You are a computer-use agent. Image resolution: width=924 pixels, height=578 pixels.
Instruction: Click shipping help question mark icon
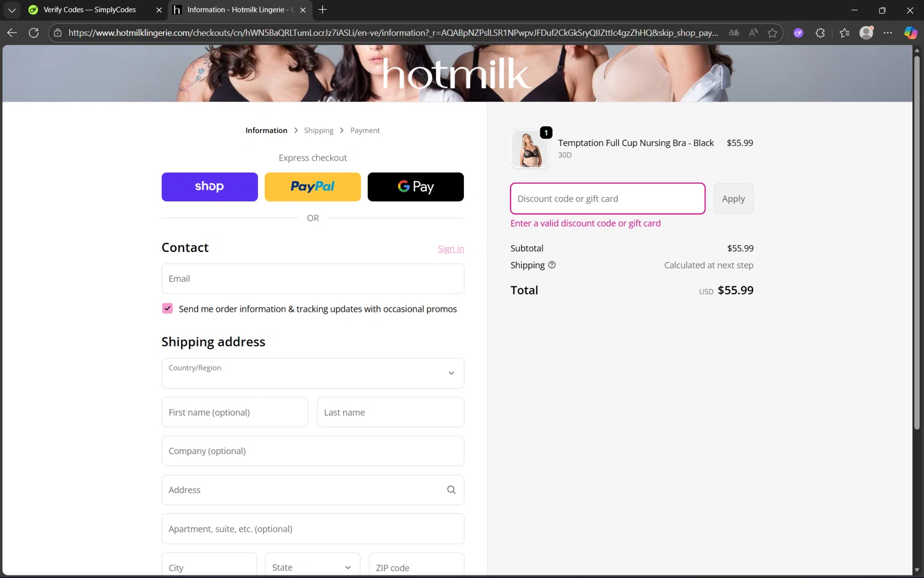(552, 265)
